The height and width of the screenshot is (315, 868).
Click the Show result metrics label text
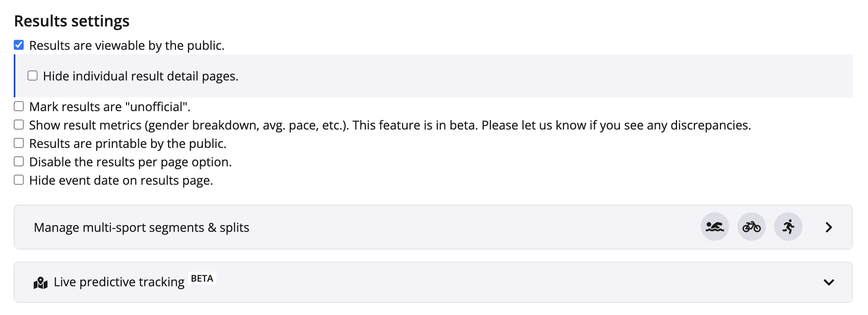[x=390, y=125]
